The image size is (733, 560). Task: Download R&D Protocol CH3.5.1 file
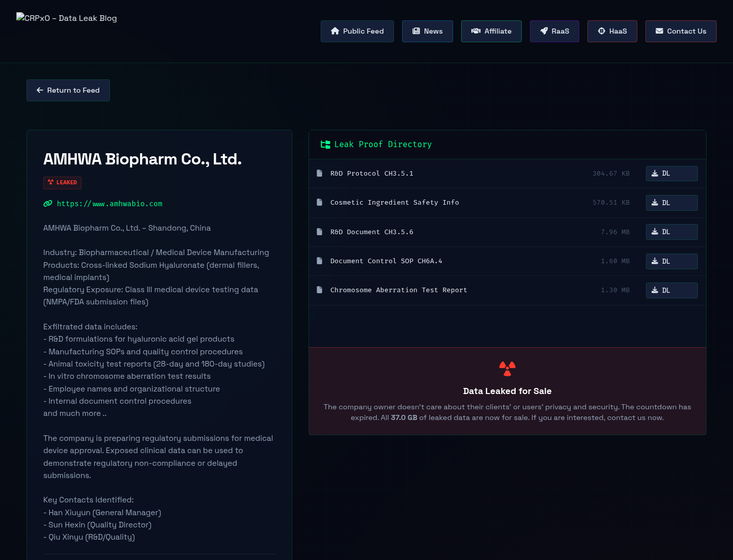pyautogui.click(x=672, y=174)
